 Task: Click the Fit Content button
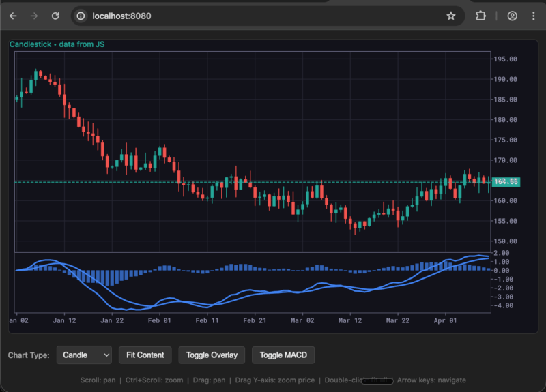145,355
